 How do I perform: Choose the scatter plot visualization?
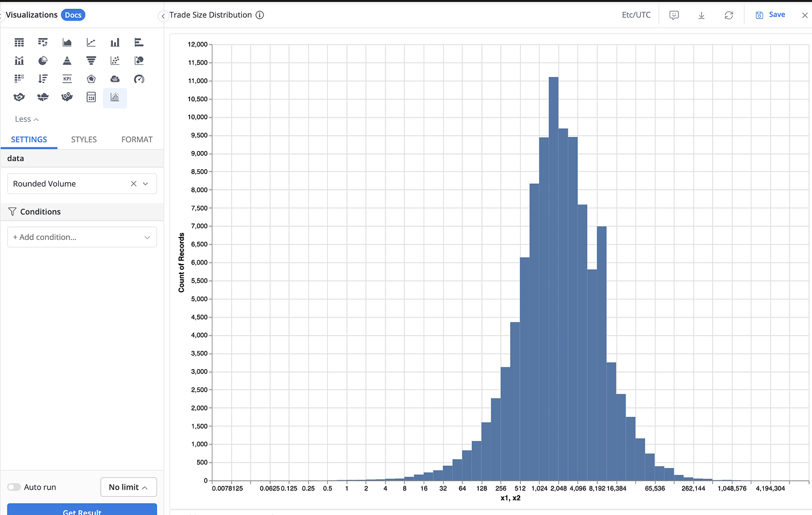point(115,61)
